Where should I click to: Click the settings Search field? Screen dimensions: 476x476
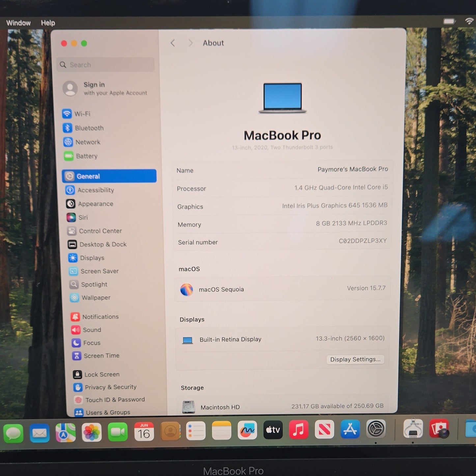coord(106,65)
